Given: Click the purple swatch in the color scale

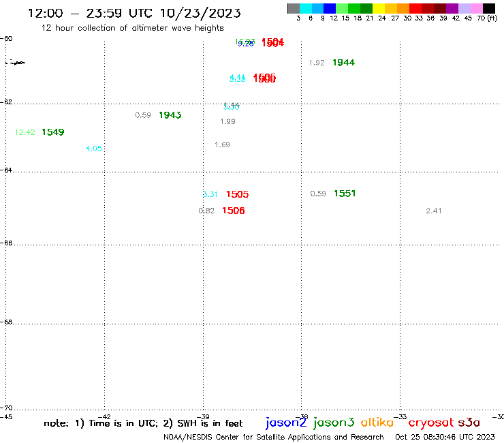Looking at the screenshot, I should click(x=452, y=8).
